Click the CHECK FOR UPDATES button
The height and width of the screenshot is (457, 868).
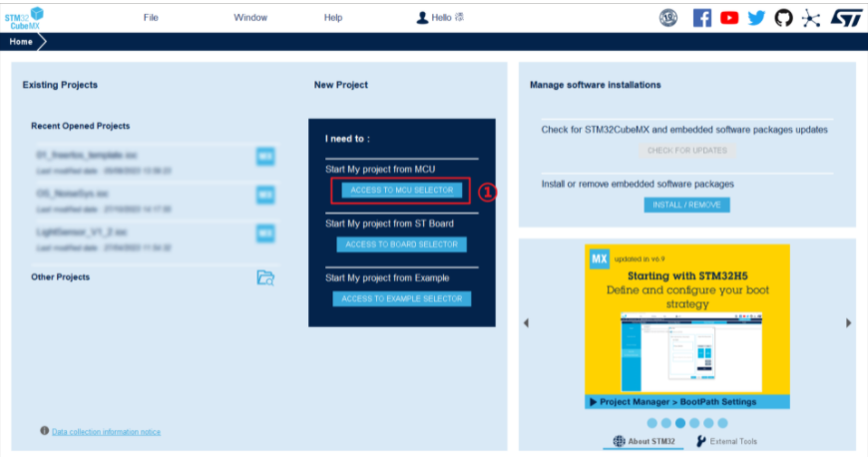coord(687,150)
